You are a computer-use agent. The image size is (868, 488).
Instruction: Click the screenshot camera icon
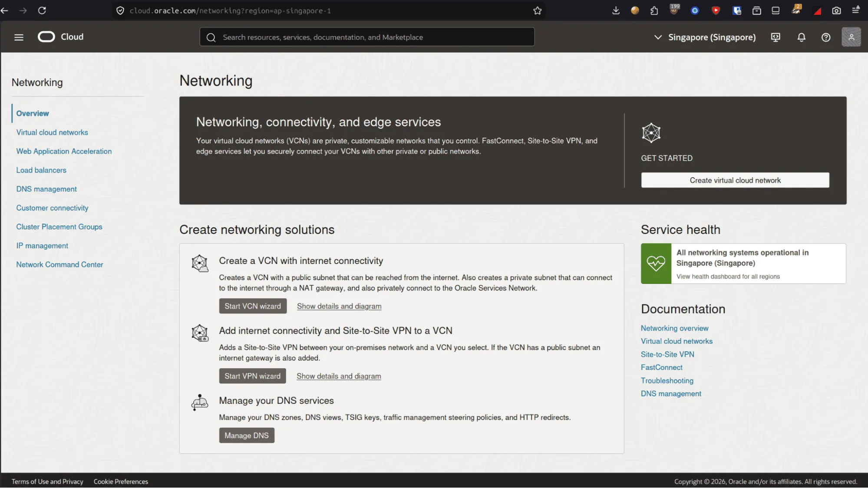point(837,10)
